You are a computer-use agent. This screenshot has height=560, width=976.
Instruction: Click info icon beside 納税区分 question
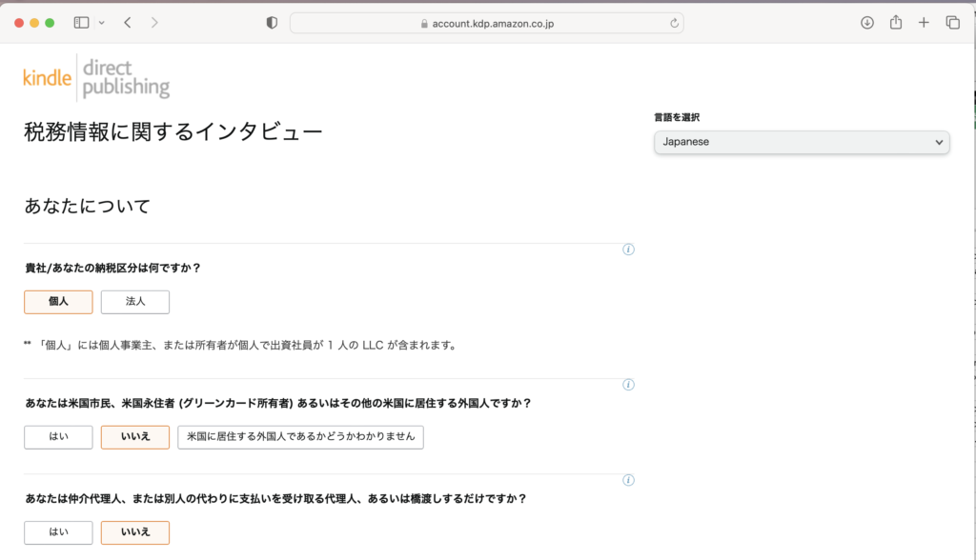tap(628, 250)
